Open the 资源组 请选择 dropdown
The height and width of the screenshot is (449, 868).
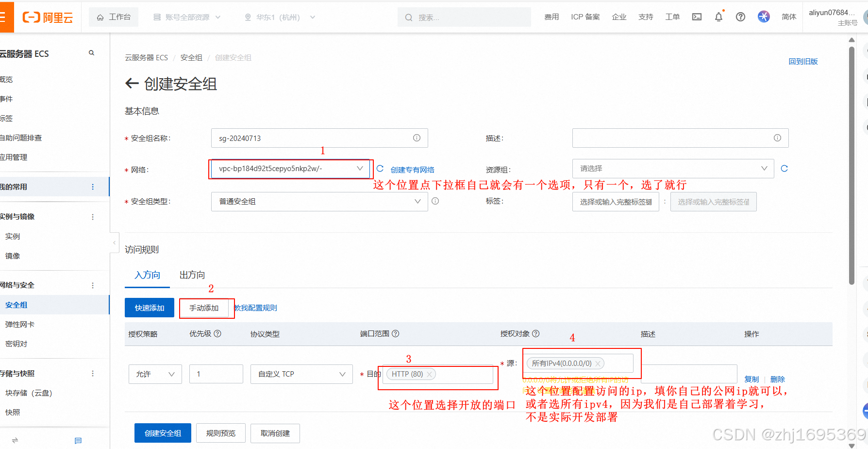point(673,169)
